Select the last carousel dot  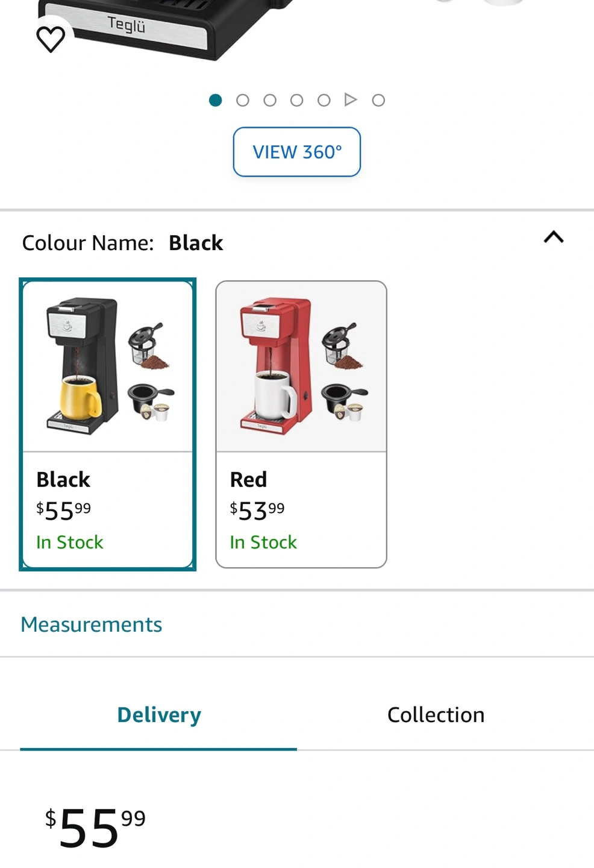[x=378, y=100]
